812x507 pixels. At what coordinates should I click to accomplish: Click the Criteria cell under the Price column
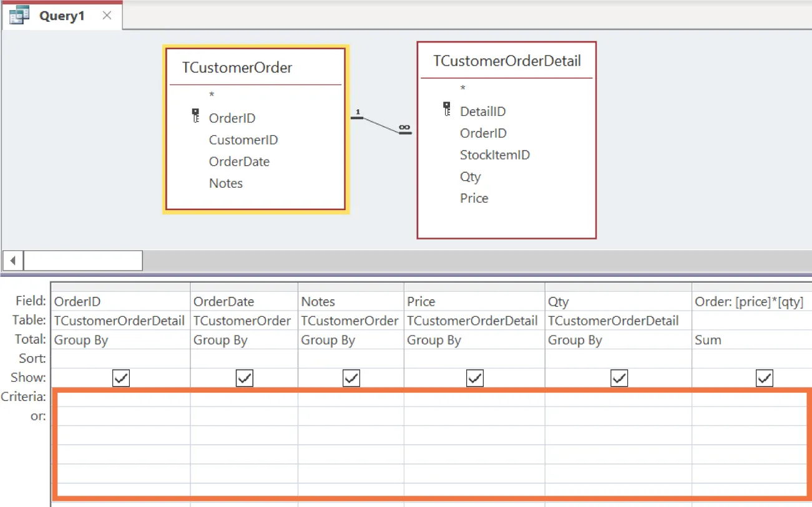(474, 397)
